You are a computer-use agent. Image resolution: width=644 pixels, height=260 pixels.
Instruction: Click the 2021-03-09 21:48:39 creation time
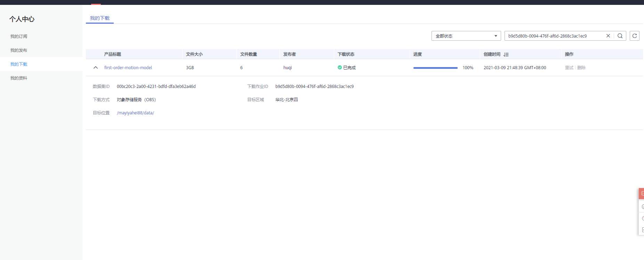coord(515,67)
